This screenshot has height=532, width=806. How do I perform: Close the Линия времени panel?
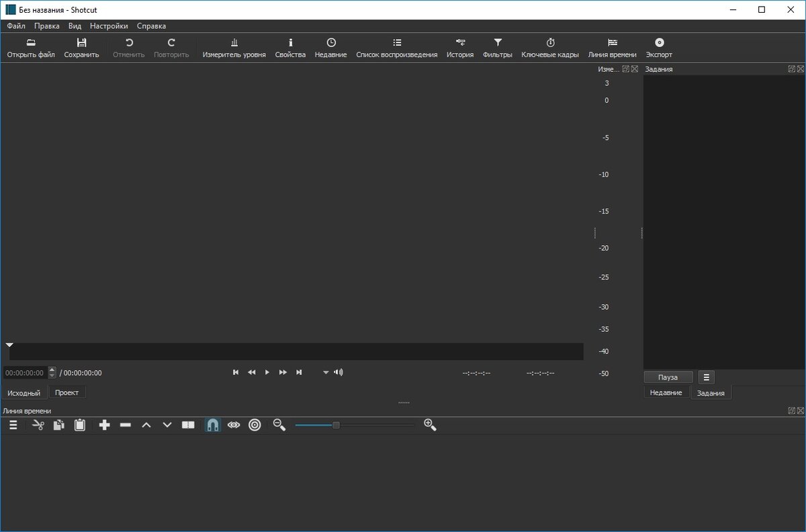[801, 410]
